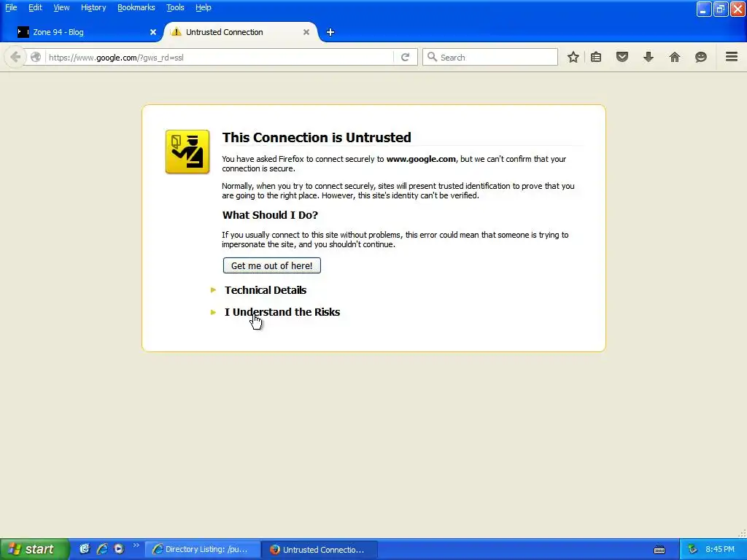Click the first quick launch icon
Screen dimensions: 747x560
click(x=85, y=549)
